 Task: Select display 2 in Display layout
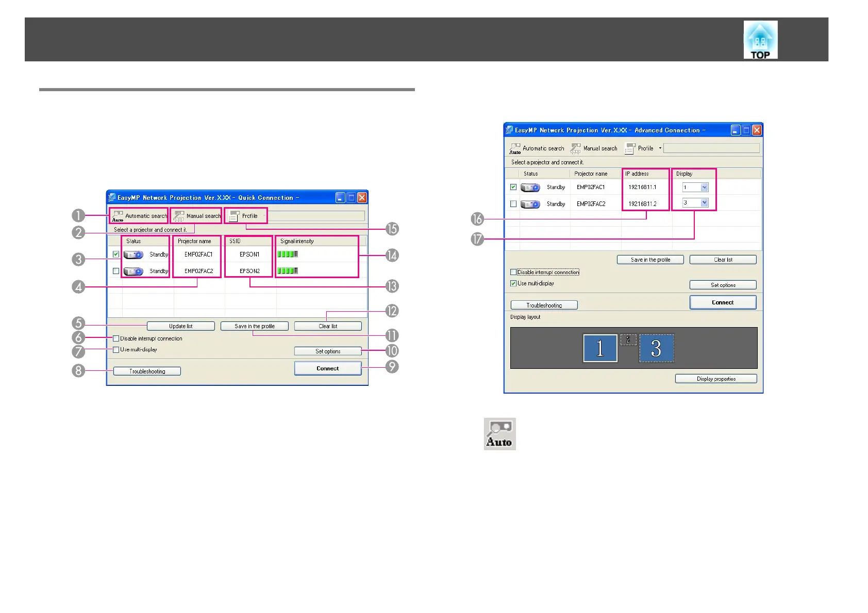pyautogui.click(x=628, y=340)
